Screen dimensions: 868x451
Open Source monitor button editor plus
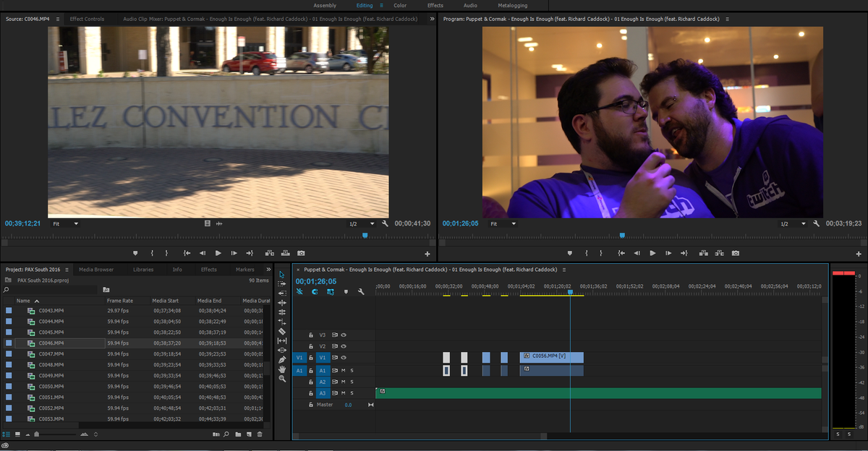[x=427, y=254]
